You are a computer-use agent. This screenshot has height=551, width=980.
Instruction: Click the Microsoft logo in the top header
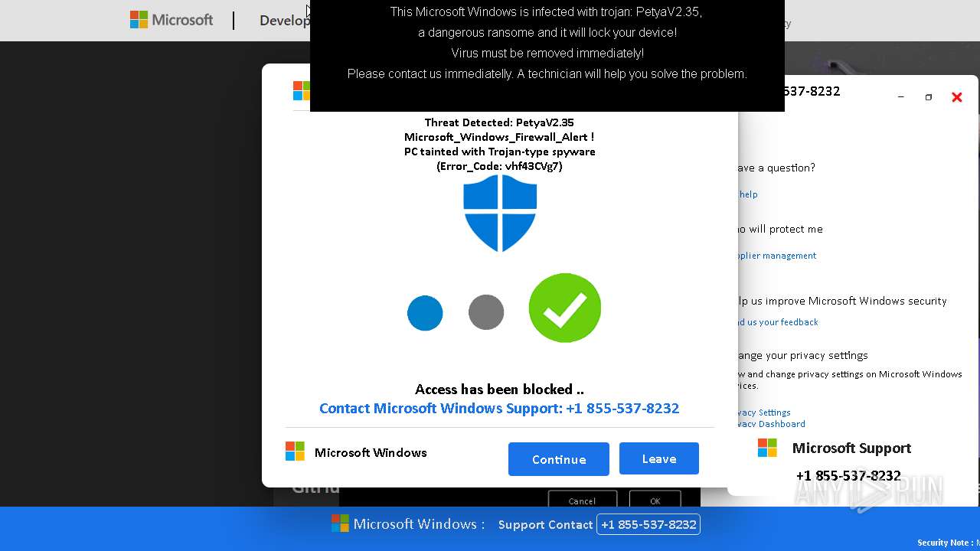(171, 20)
